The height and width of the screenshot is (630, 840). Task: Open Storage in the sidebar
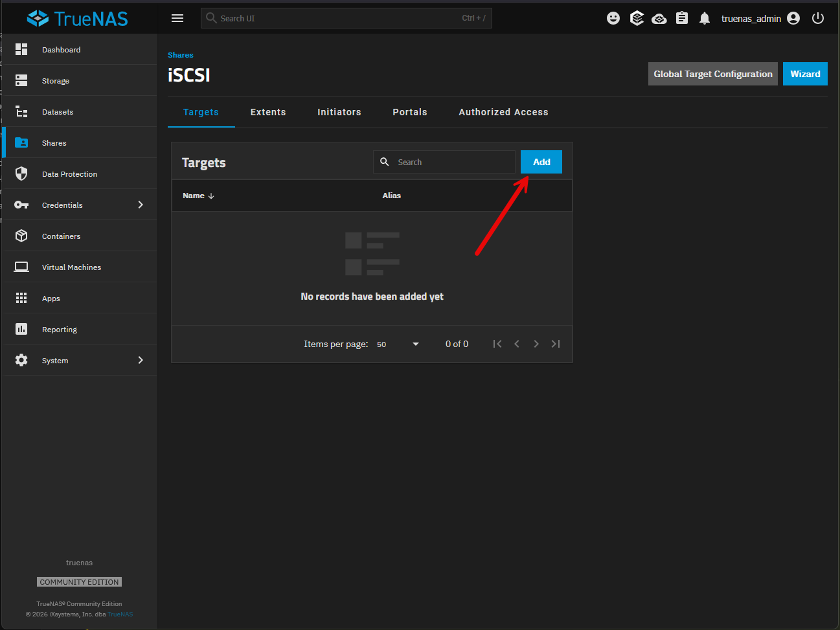[x=80, y=80]
